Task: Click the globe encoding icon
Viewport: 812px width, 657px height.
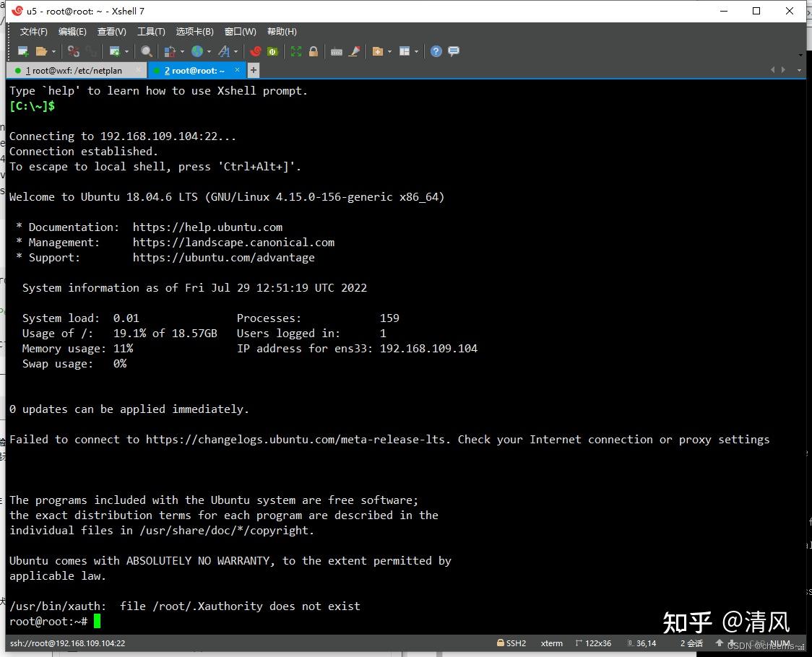Action: pos(196,51)
